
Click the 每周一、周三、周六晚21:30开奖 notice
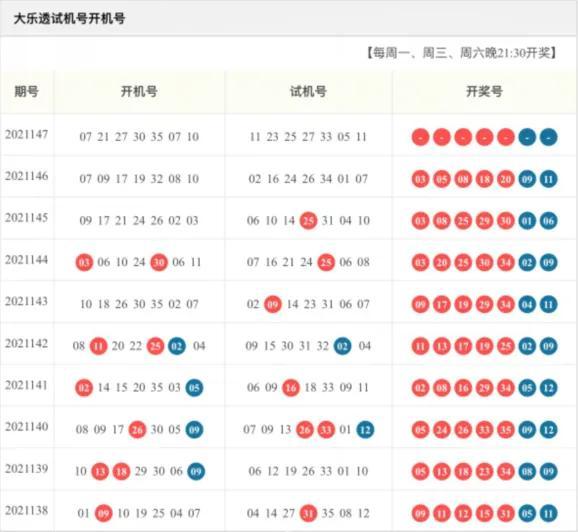(461, 53)
